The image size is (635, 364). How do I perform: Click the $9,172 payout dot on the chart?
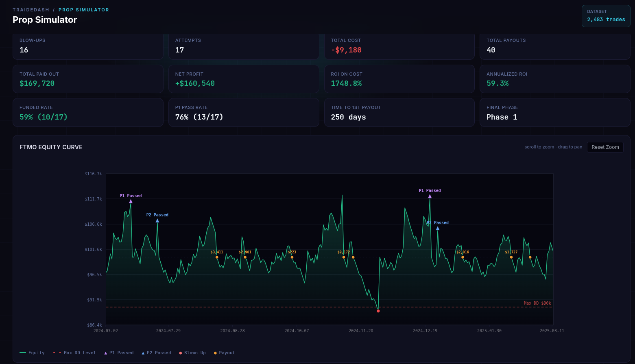(344, 257)
